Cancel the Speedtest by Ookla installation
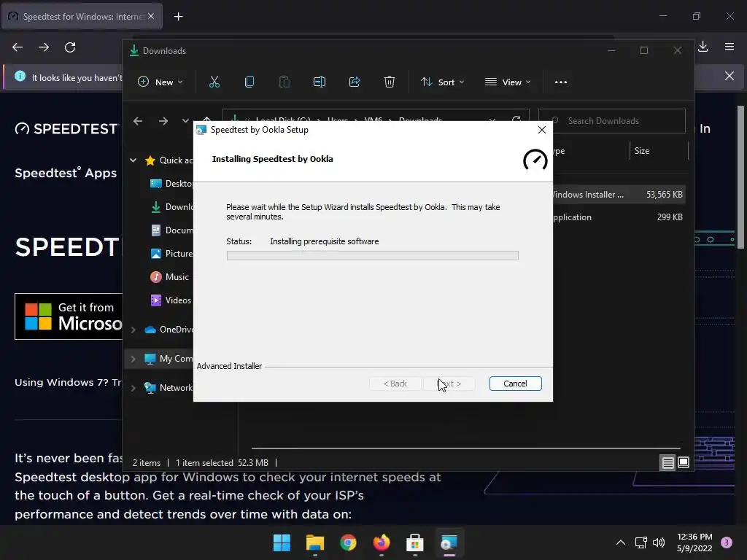747x560 pixels. coord(515,384)
